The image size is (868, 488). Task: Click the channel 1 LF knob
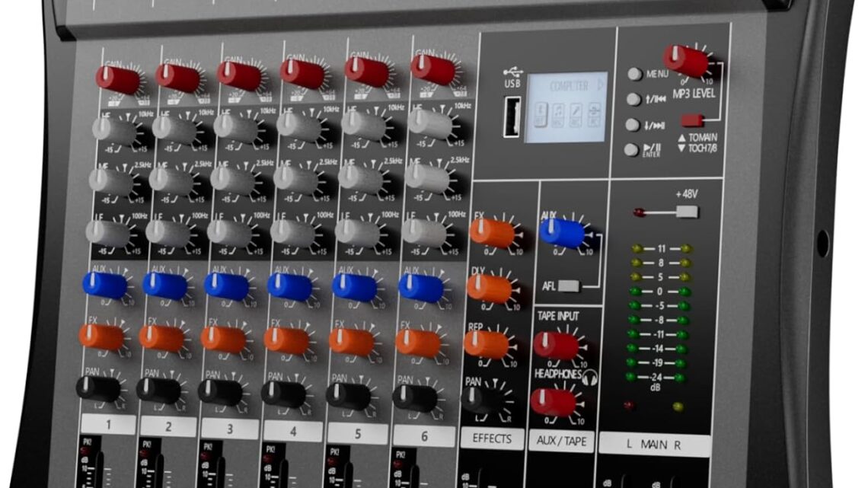click(107, 234)
